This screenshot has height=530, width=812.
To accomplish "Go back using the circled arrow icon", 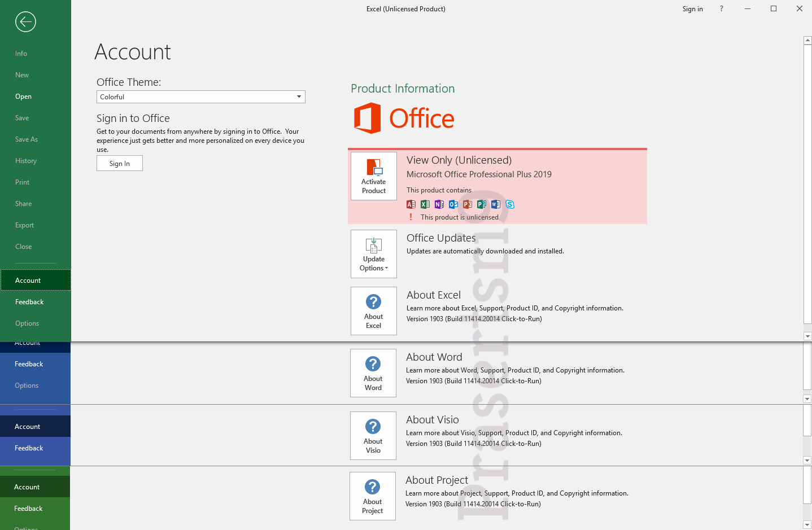I will (25, 22).
